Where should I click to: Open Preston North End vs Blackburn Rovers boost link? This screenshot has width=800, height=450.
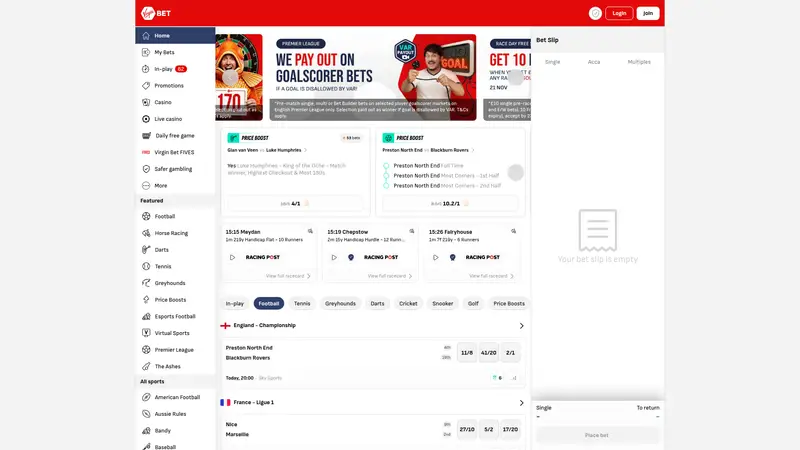tap(429, 150)
